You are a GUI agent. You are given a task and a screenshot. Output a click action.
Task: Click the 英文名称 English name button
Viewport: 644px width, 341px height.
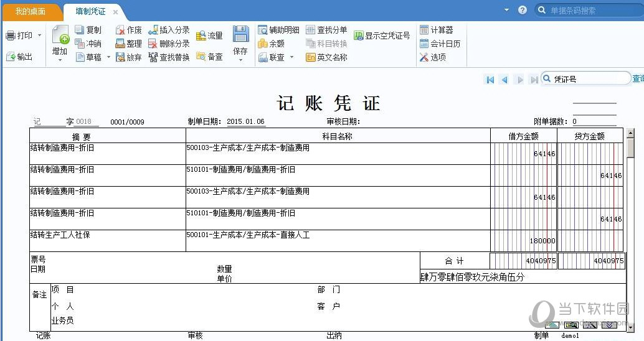click(326, 57)
